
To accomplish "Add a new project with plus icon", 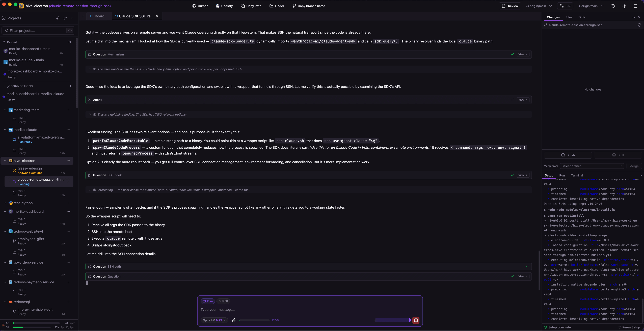I will [x=72, y=18].
